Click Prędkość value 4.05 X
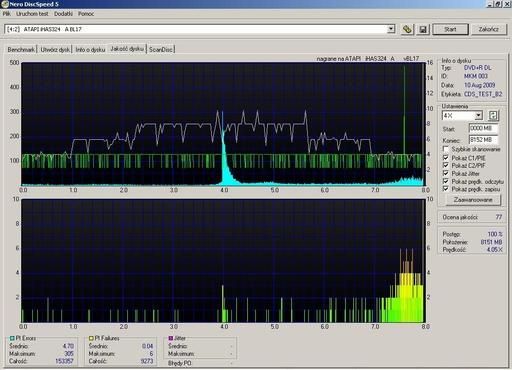This screenshot has width=512, height=370. 494,249
